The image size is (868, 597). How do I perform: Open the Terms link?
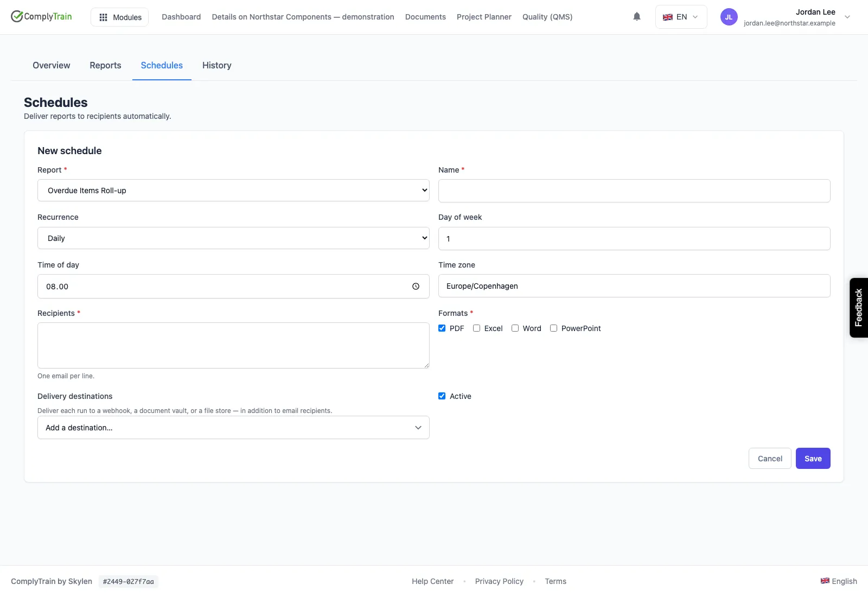coord(556,581)
